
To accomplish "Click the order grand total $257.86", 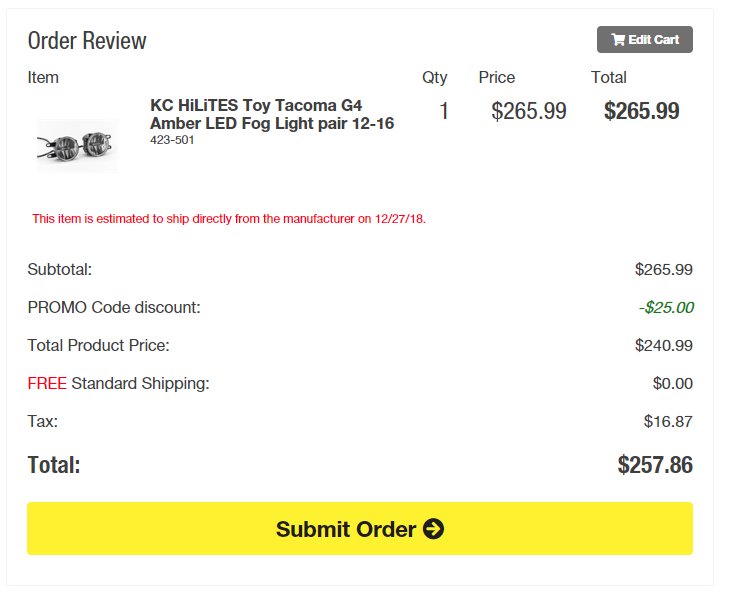I will click(x=655, y=465).
